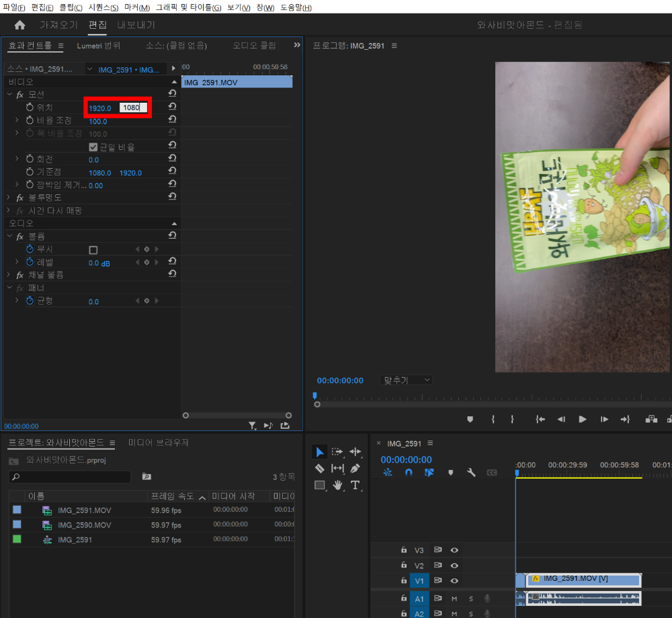672x618 pixels.
Task: Select the Razor tool
Action: click(320, 468)
